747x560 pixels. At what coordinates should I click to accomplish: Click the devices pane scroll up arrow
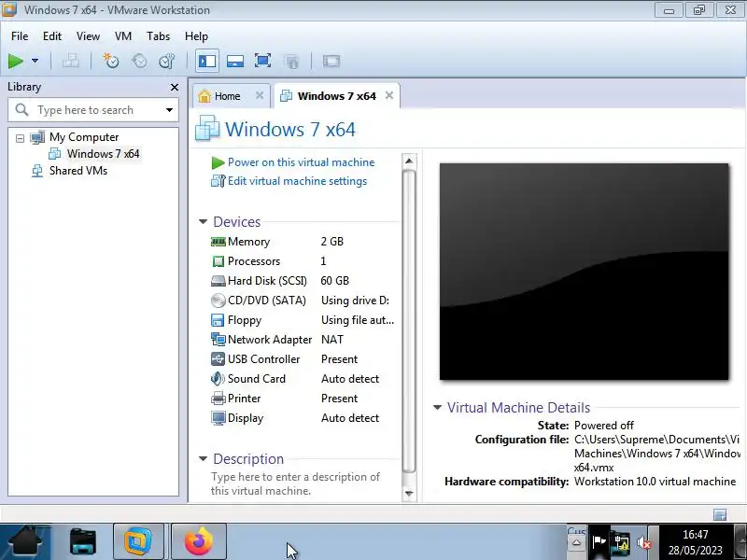click(409, 161)
